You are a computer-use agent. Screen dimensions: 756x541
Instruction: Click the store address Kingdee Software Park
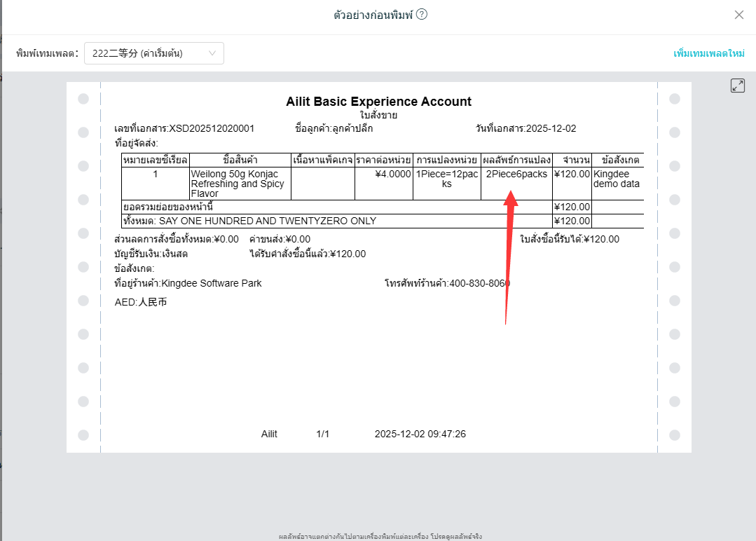[211, 283]
